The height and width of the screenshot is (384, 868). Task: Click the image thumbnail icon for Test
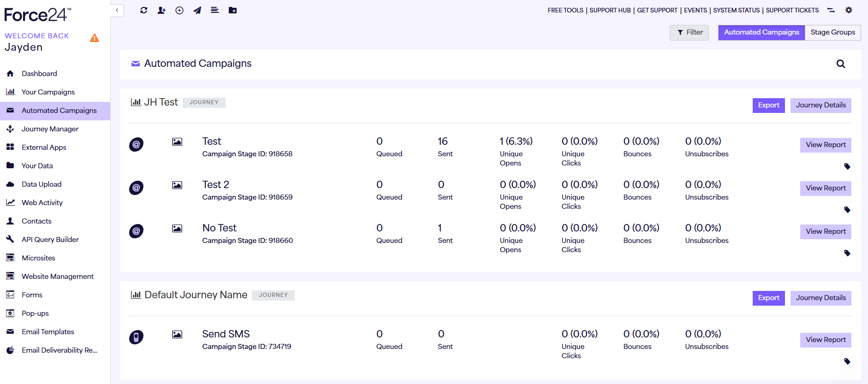tap(177, 142)
